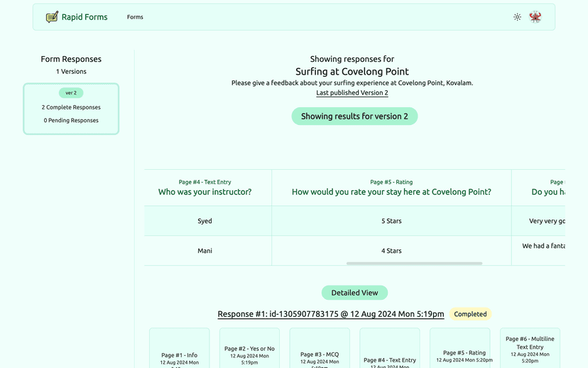The width and height of the screenshot is (588, 368).
Task: Select the Syed instructor cell
Action: coord(205,221)
